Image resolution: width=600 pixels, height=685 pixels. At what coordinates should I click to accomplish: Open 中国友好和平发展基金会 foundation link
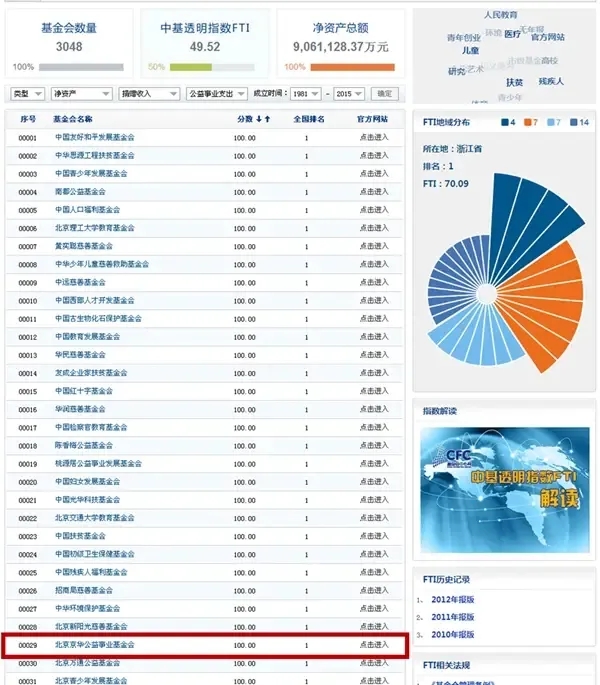coord(94,138)
